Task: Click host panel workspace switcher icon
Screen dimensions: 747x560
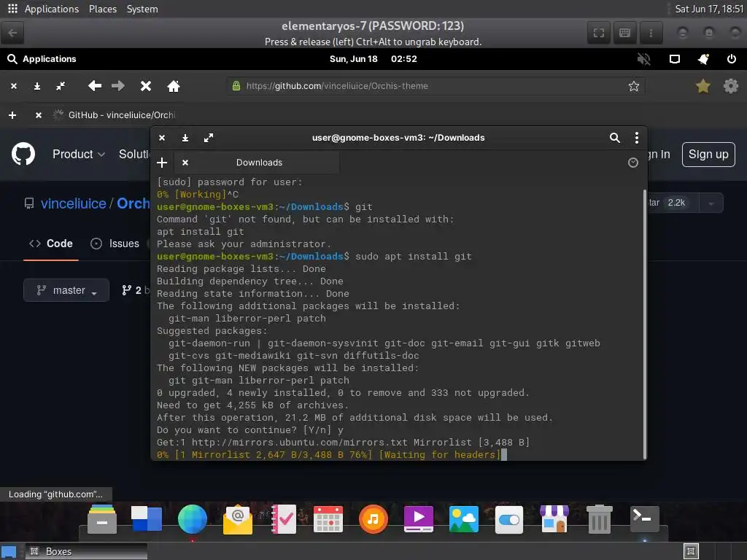Action: 691,551
